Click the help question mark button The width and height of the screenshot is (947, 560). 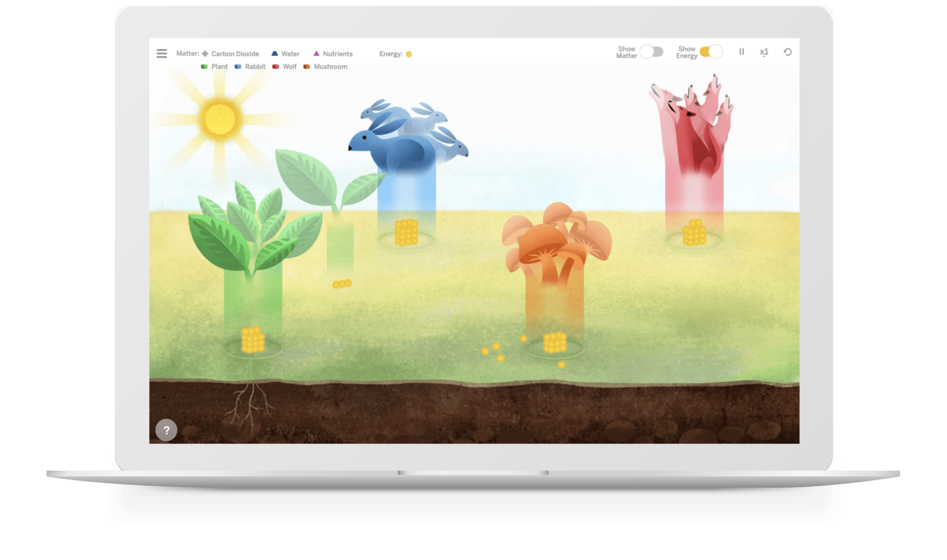(166, 430)
